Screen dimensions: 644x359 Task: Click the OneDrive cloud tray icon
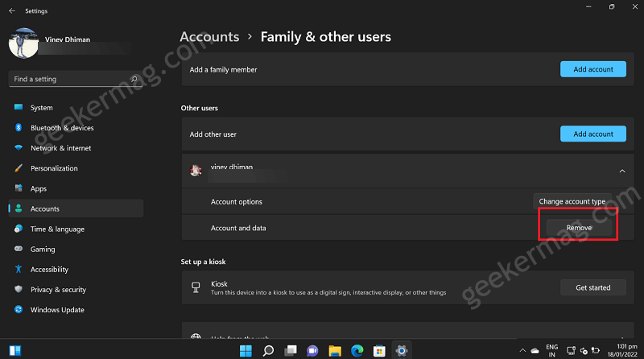[x=535, y=350]
